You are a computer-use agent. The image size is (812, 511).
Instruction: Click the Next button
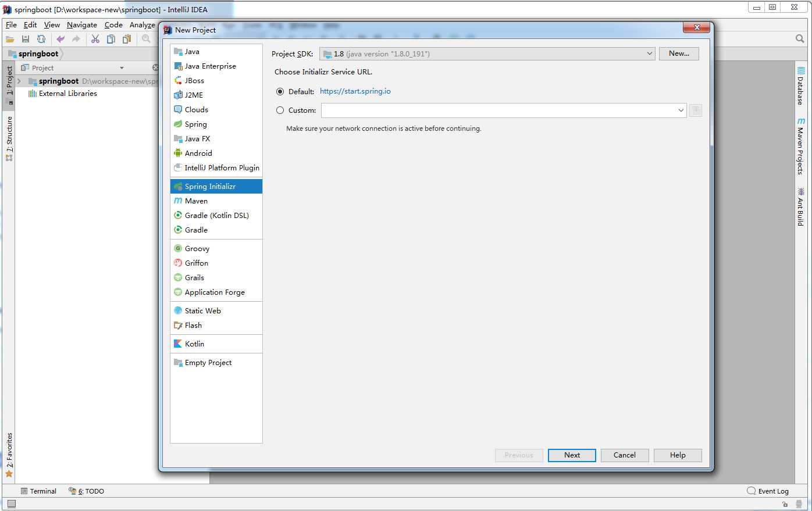coord(572,455)
